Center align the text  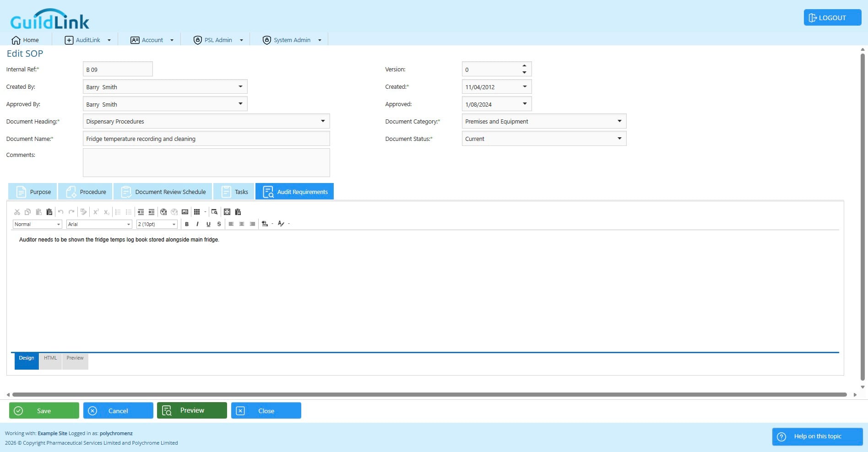click(x=242, y=224)
